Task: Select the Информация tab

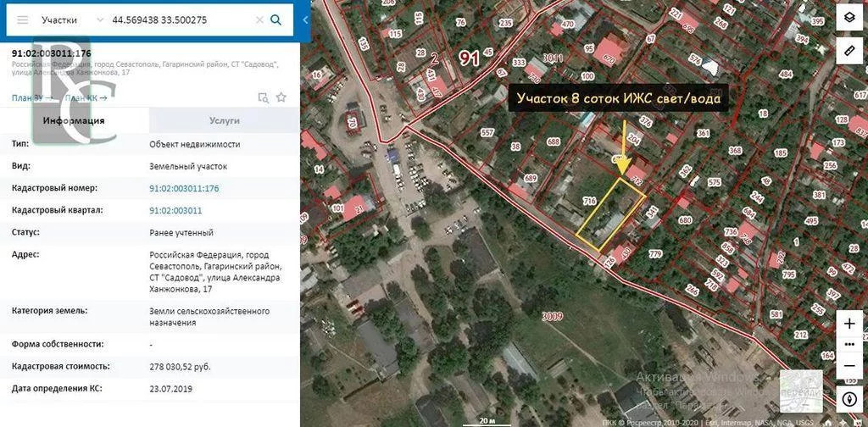Action: 74,120
